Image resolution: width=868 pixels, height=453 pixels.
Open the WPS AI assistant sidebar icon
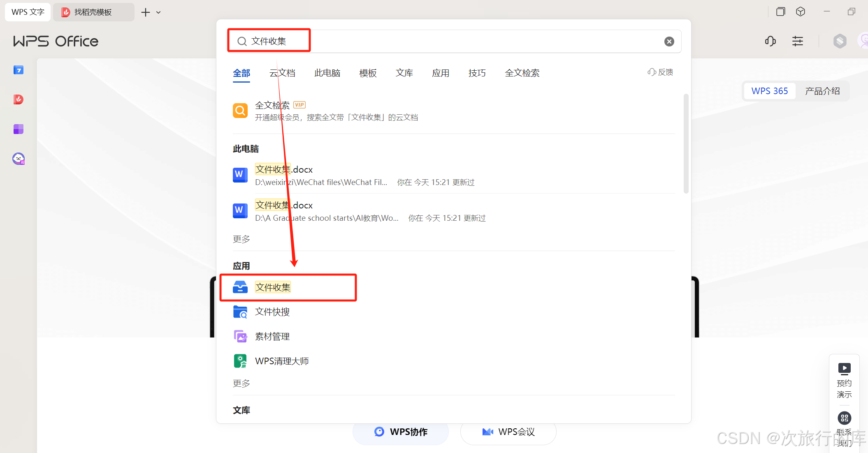19,159
